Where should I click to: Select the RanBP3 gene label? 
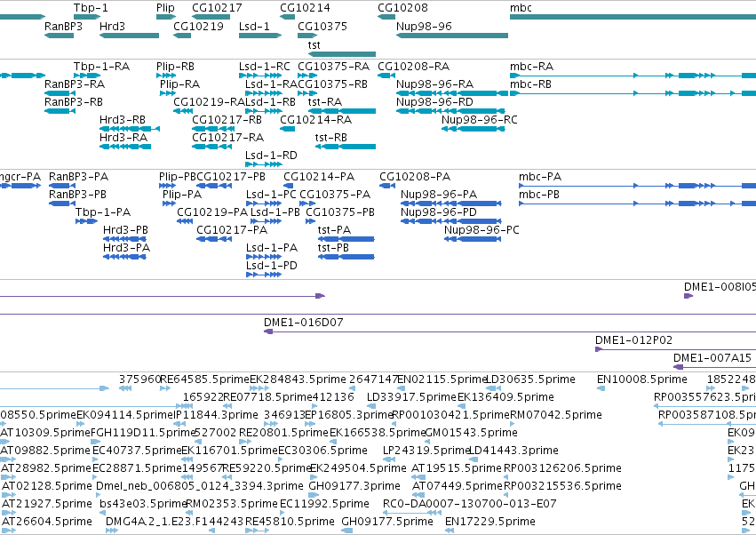63,26
